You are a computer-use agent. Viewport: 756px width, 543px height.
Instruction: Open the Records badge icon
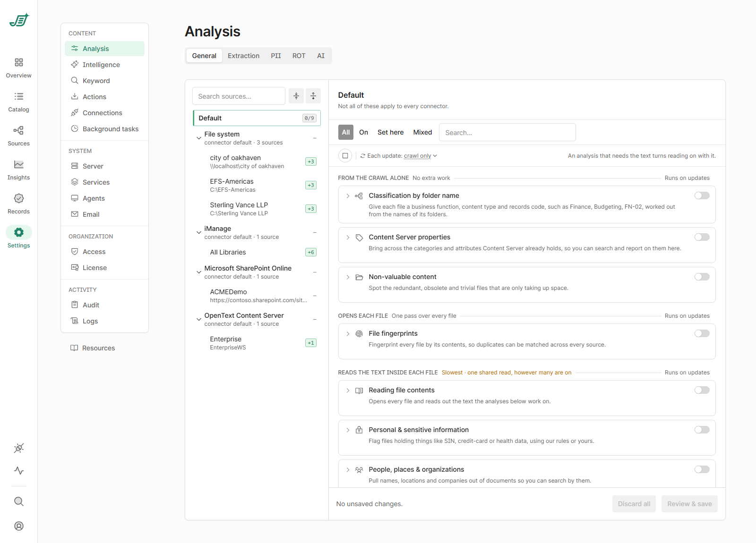pyautogui.click(x=18, y=198)
